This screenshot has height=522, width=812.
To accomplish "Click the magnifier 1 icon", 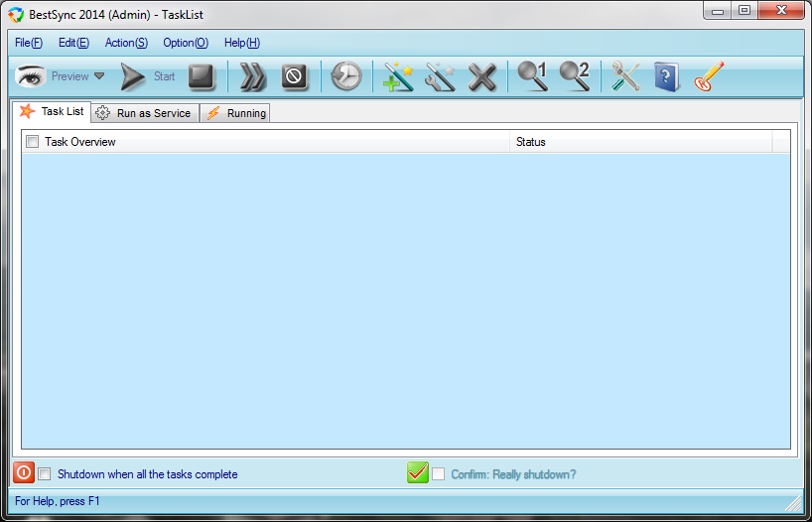I will pos(532,76).
